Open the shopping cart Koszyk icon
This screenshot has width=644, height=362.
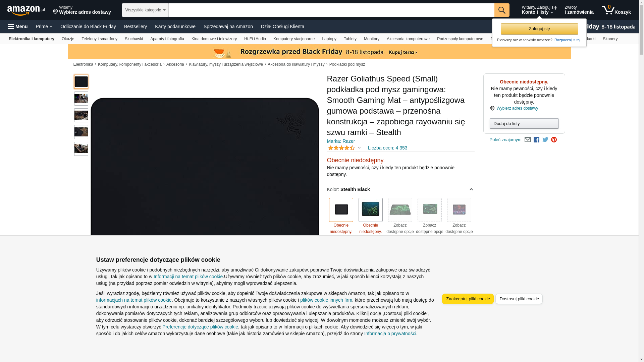616,10
